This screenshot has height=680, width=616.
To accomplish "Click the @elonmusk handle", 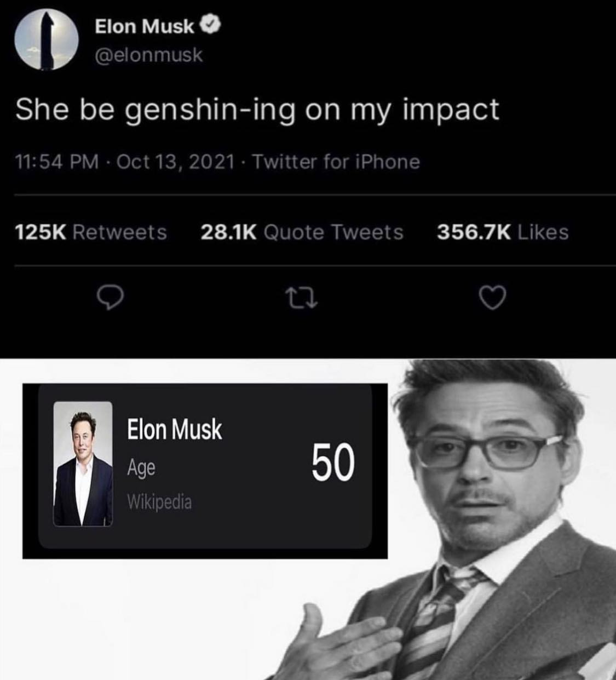I will [149, 55].
